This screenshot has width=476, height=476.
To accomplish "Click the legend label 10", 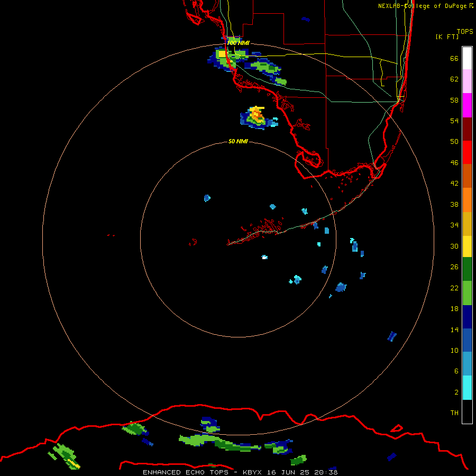I will pyautogui.click(x=454, y=350).
